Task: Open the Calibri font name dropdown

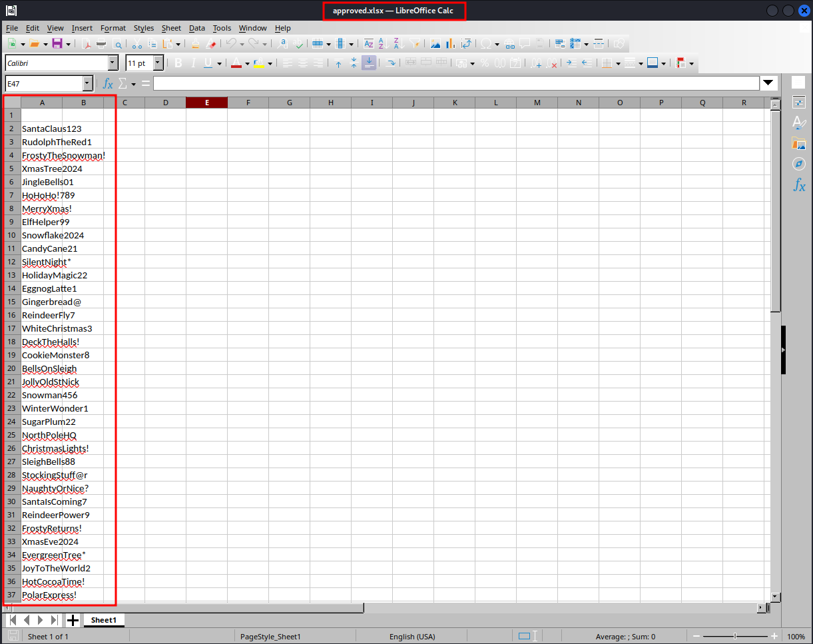Action: tap(113, 63)
